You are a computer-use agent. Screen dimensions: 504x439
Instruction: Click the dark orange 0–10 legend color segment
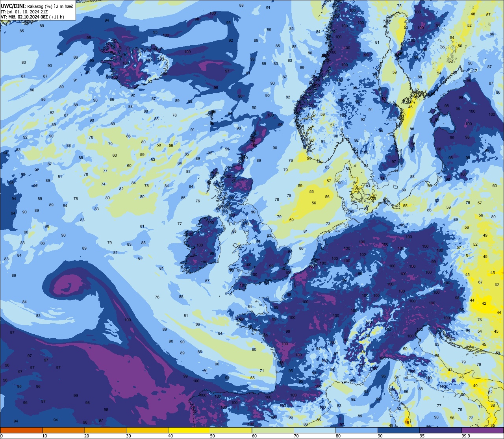click(x=21, y=430)
